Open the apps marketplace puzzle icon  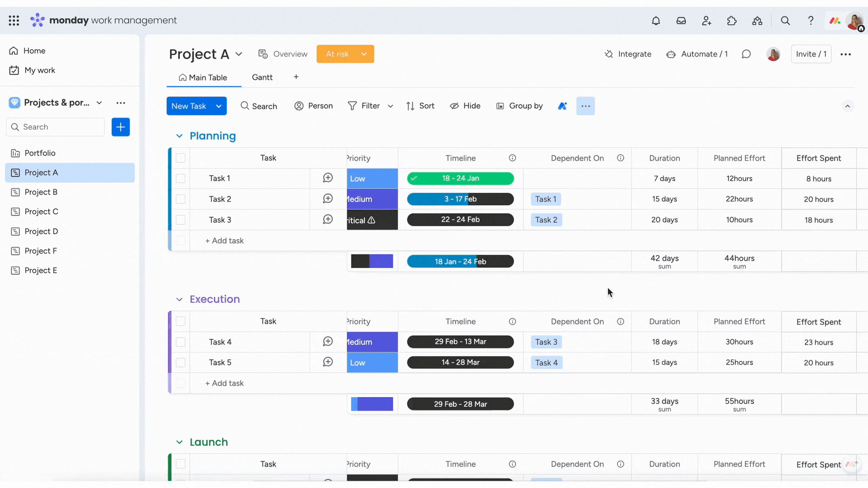[x=732, y=21]
